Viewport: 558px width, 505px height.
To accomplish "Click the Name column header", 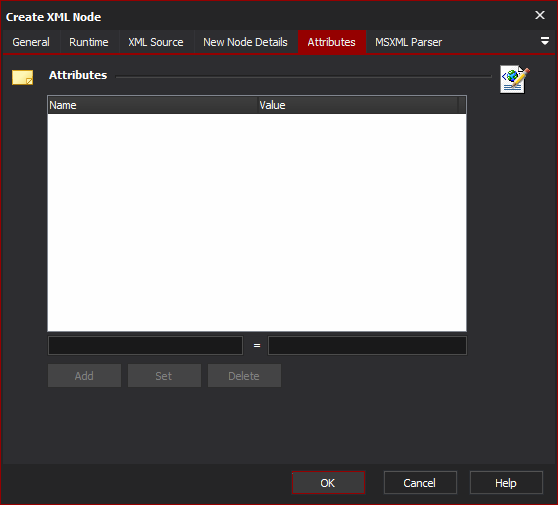I will point(152,105).
